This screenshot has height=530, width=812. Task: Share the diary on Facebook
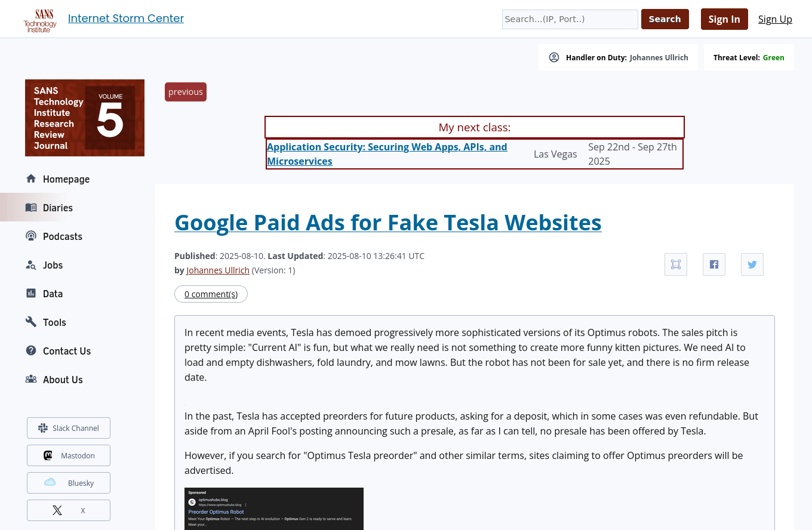point(714,264)
